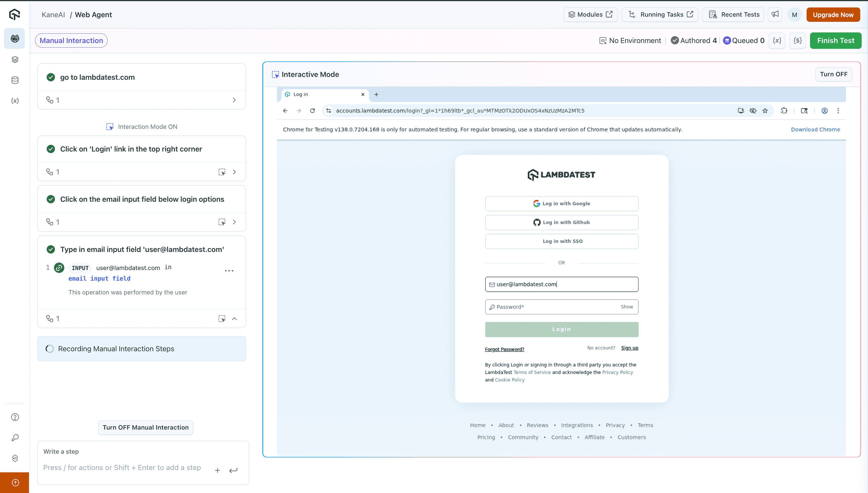Image resolution: width=868 pixels, height=493 pixels.
Task: Click interaction icon on email input field step
Action: 222,222
